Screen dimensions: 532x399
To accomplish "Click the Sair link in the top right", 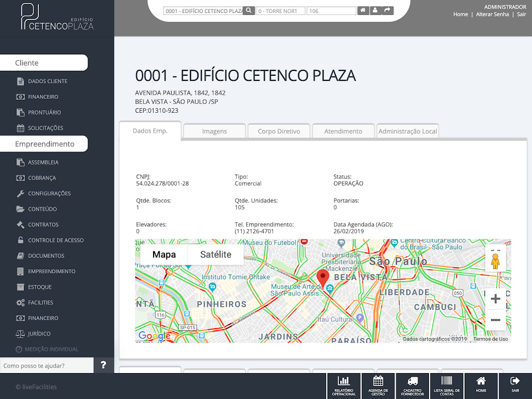I will (522, 14).
